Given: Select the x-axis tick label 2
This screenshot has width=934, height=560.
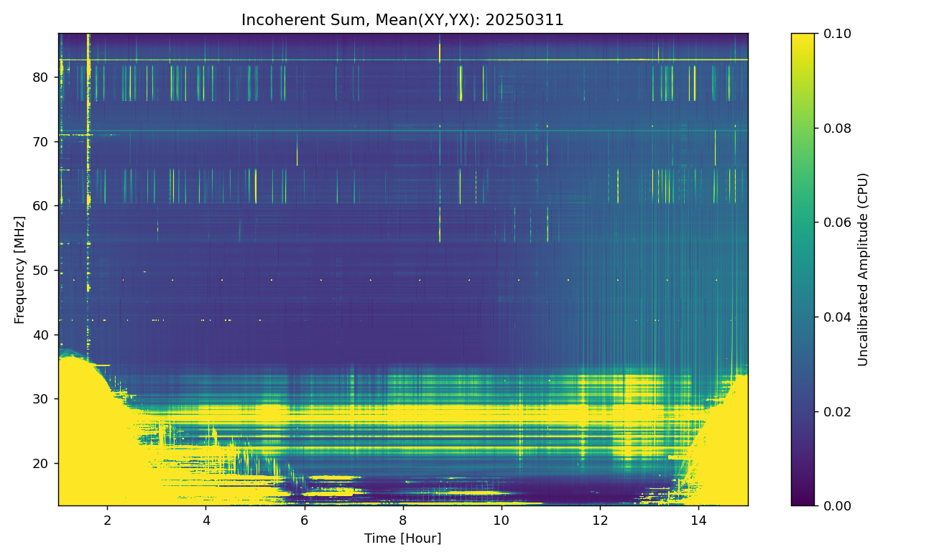Looking at the screenshot, I should [107, 519].
